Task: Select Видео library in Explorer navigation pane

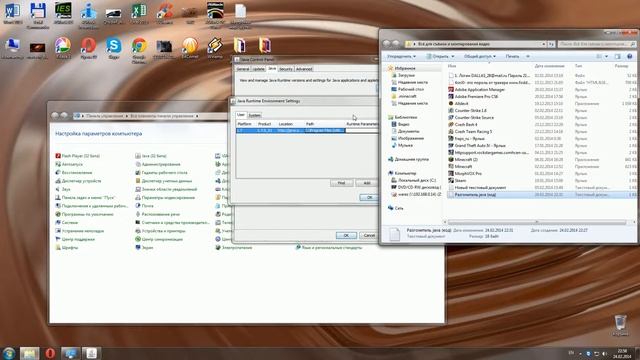Action: pos(400,124)
